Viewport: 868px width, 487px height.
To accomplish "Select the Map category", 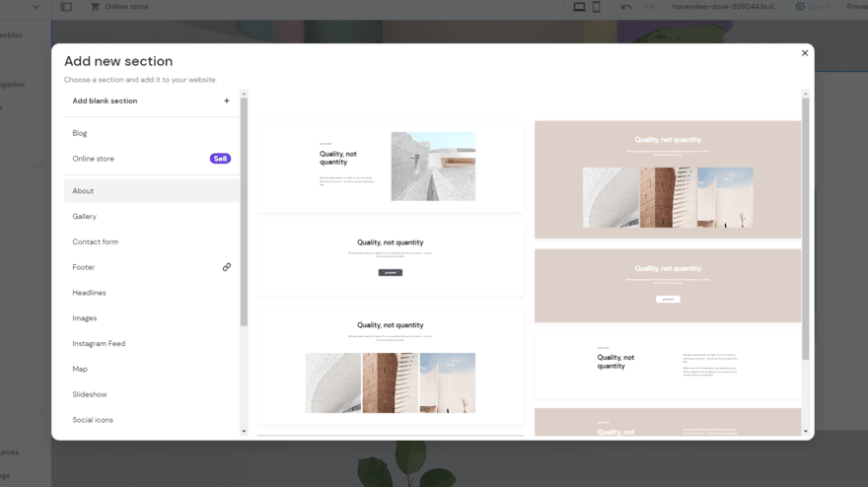I will (152, 369).
